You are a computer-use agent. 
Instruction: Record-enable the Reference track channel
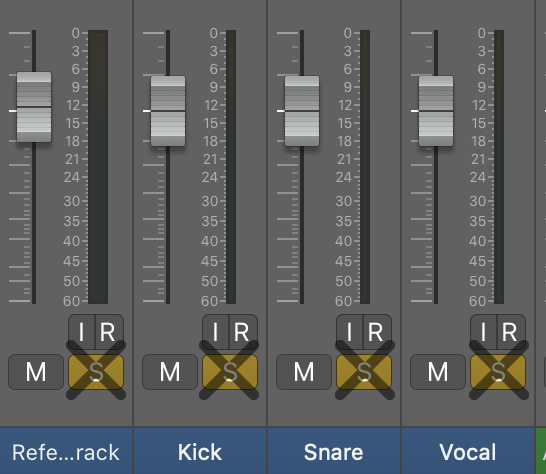tap(110, 332)
